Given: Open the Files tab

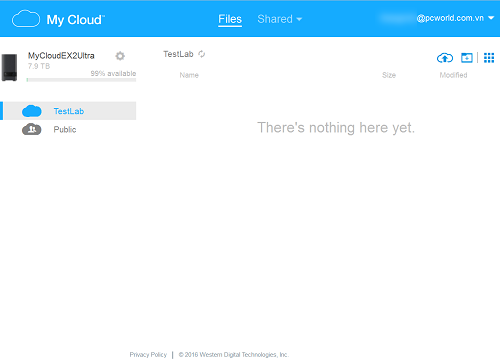Looking at the screenshot, I should [x=230, y=19].
